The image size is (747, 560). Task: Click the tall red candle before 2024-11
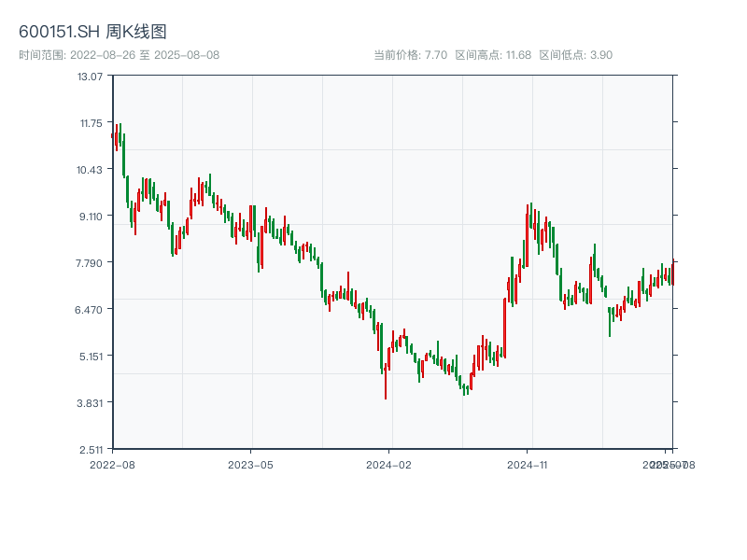504,327
